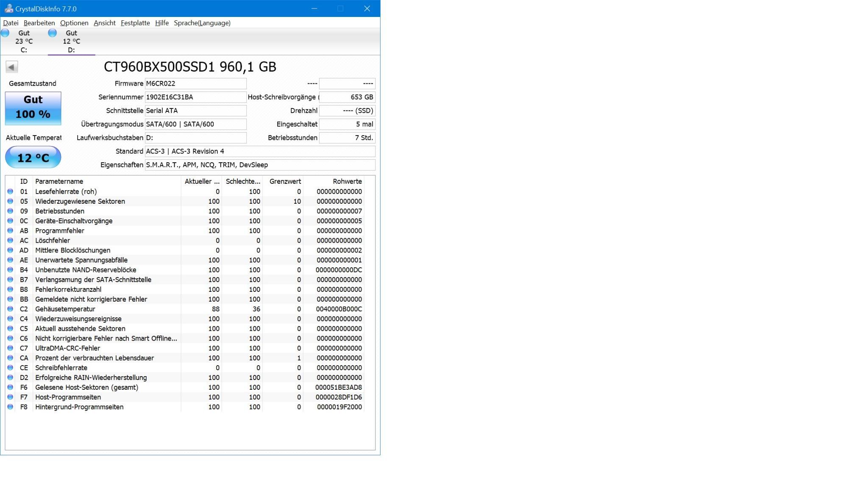This screenshot has width=868, height=488.
Task: Click the Seriennummer field 1902E16C31BA
Action: [195, 97]
